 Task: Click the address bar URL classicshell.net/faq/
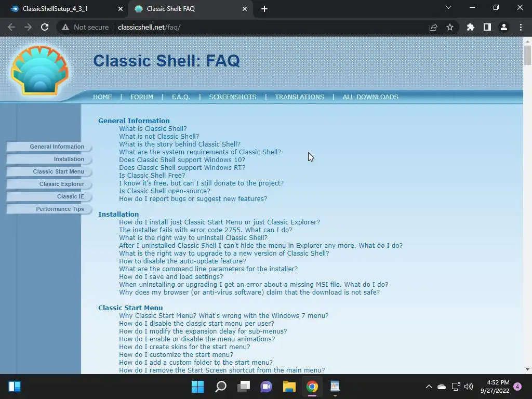click(x=149, y=27)
